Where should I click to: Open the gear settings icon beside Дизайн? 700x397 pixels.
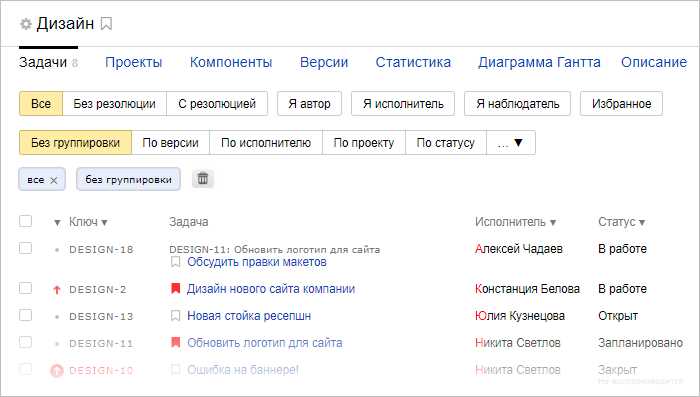point(25,24)
